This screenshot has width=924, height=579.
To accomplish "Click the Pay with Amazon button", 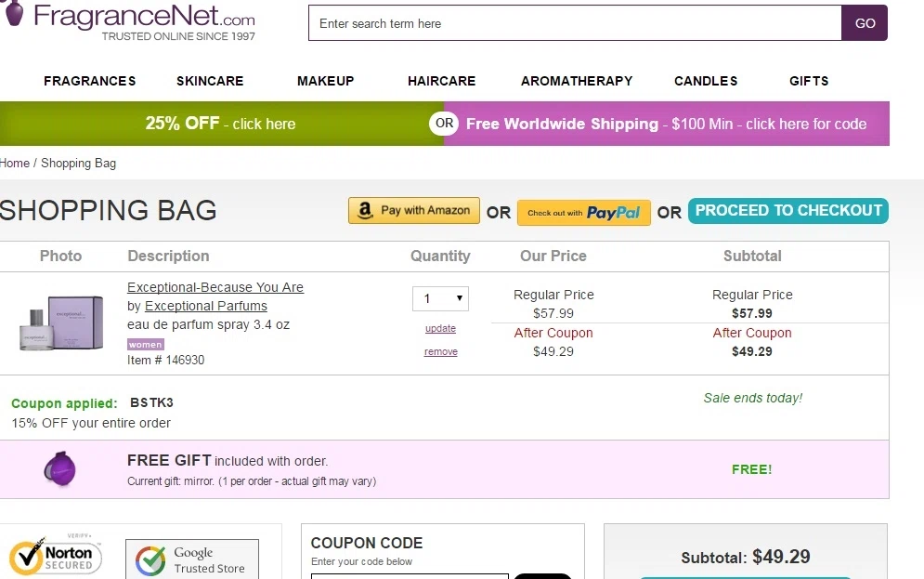I will (413, 210).
